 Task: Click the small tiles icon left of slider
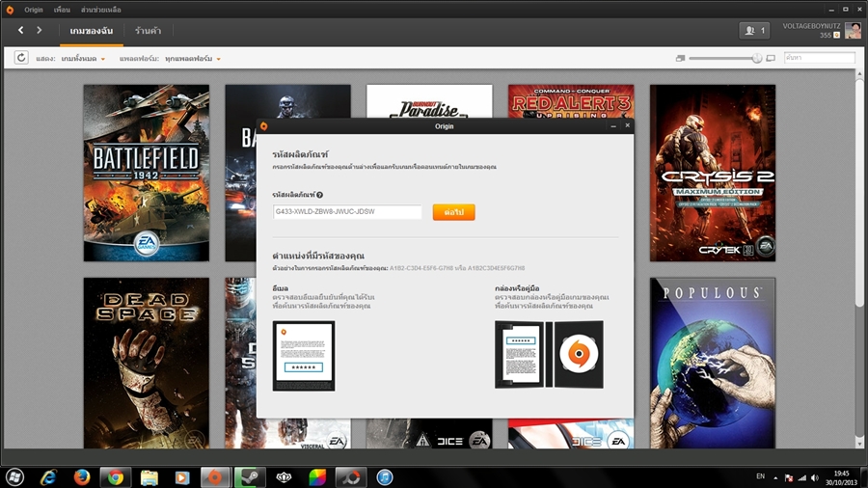tap(680, 58)
